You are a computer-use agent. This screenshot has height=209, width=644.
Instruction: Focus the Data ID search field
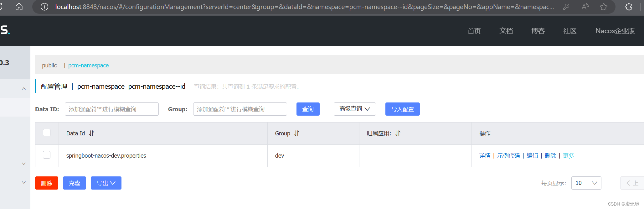click(x=112, y=109)
